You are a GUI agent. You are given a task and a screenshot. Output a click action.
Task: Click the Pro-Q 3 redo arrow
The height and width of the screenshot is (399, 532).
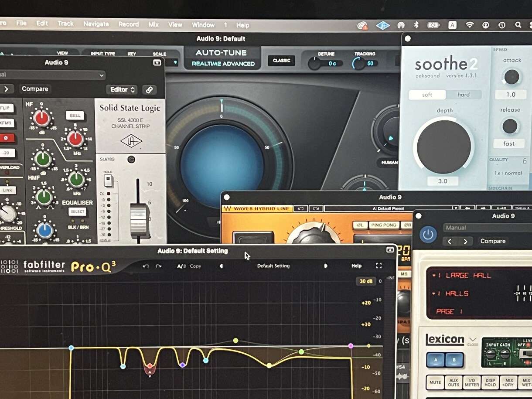(x=159, y=266)
